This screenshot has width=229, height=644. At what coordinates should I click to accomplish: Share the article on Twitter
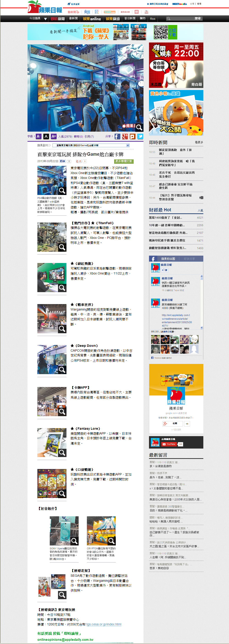click(140, 136)
